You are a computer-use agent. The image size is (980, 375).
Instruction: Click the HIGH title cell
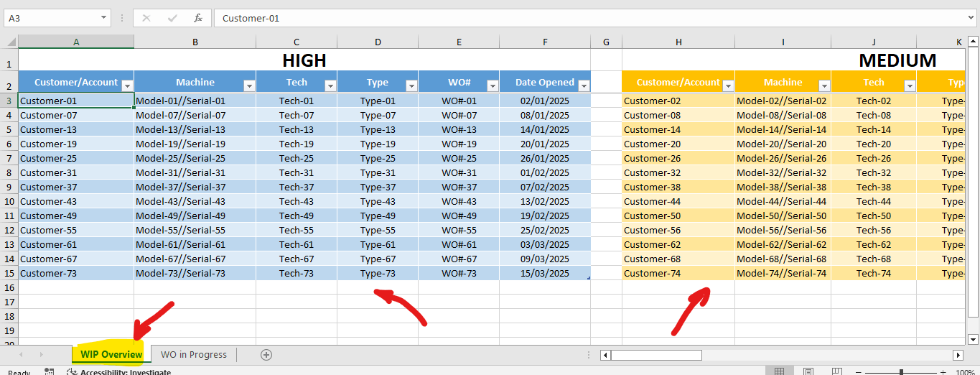click(x=304, y=60)
